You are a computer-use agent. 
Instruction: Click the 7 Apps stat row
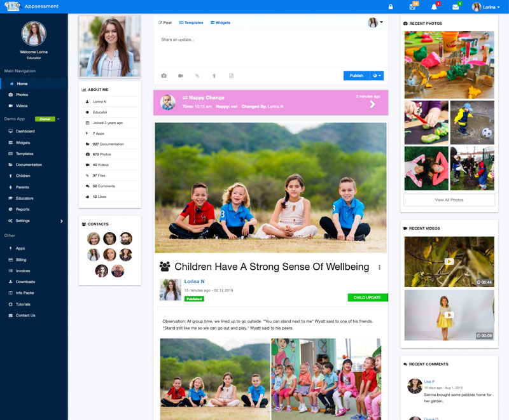[109, 134]
